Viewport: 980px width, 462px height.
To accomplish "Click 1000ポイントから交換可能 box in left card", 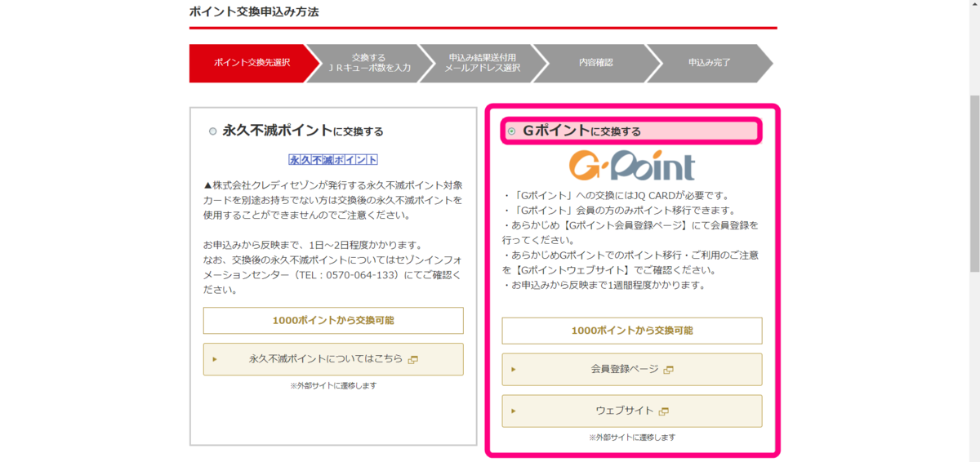I will click(x=333, y=321).
